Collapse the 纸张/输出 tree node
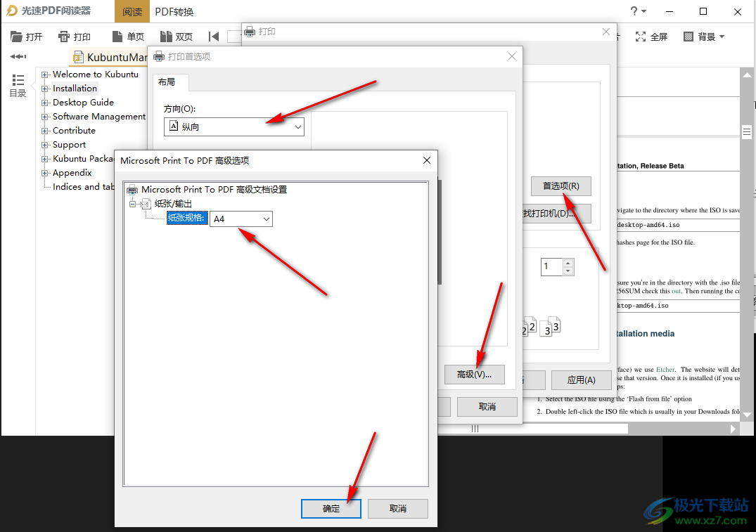This screenshot has height=532, width=756. [133, 204]
